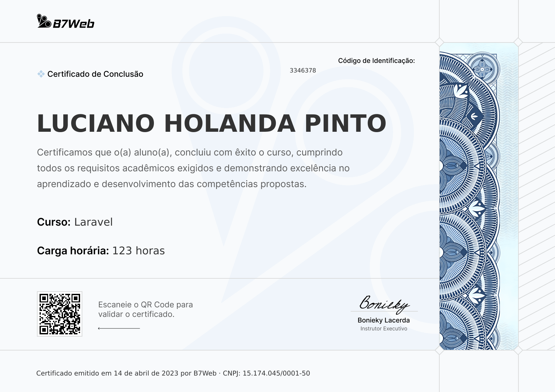Click the diamond marker at ornament's bottom-right corner
The width and height of the screenshot is (555, 392).
point(518,350)
